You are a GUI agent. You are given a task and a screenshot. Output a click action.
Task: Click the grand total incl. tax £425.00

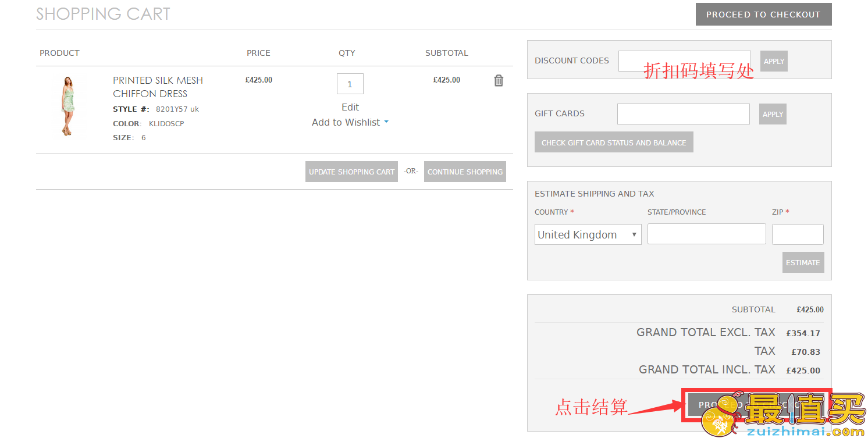point(803,371)
